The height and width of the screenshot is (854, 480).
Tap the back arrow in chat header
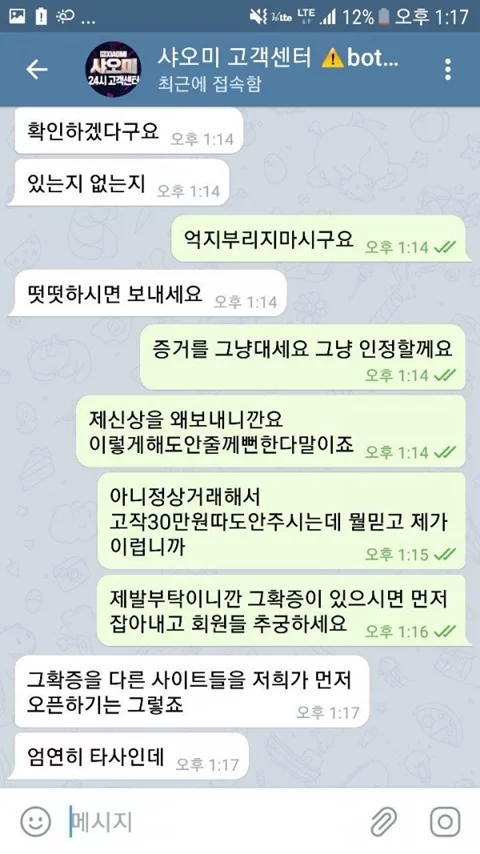tap(37, 70)
